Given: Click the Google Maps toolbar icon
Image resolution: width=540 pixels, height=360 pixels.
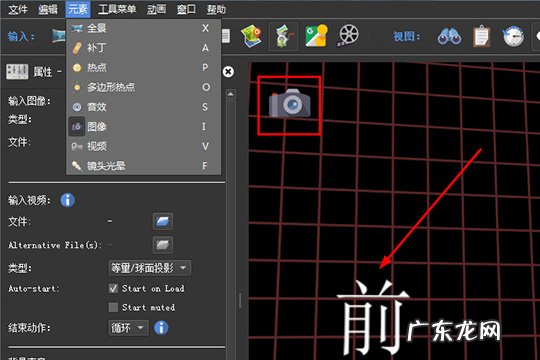Looking at the screenshot, I should [x=316, y=35].
